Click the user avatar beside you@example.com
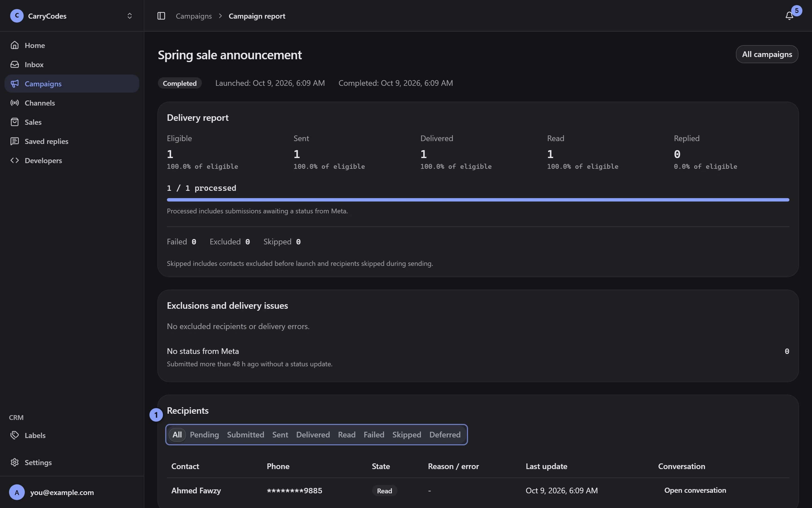This screenshot has height=508, width=812. [17, 492]
